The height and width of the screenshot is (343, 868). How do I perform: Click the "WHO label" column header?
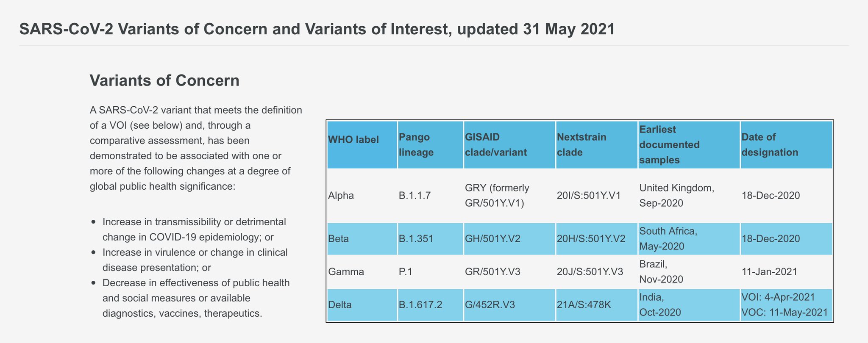click(x=353, y=140)
